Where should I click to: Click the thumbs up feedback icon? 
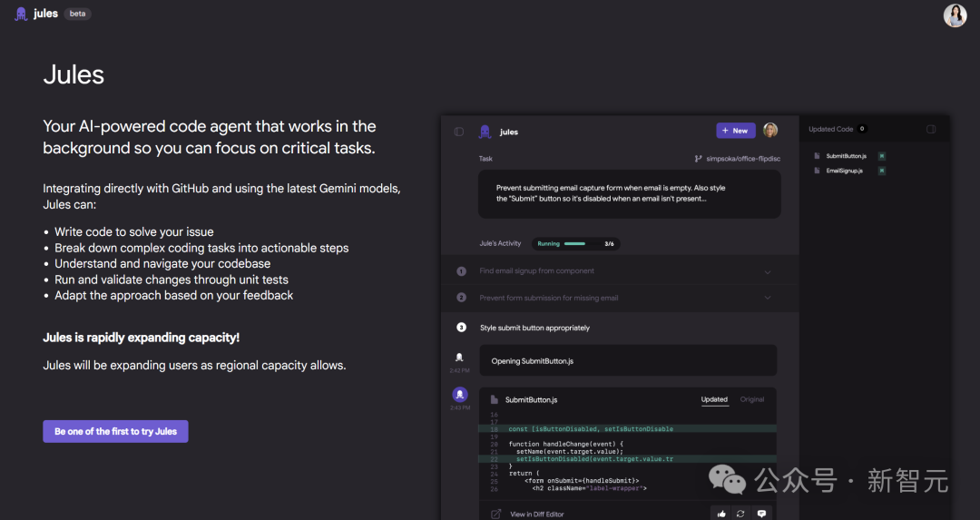coord(721,514)
